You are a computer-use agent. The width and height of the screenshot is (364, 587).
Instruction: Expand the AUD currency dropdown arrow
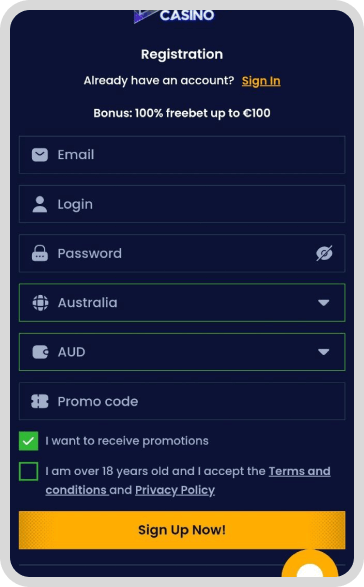324,352
